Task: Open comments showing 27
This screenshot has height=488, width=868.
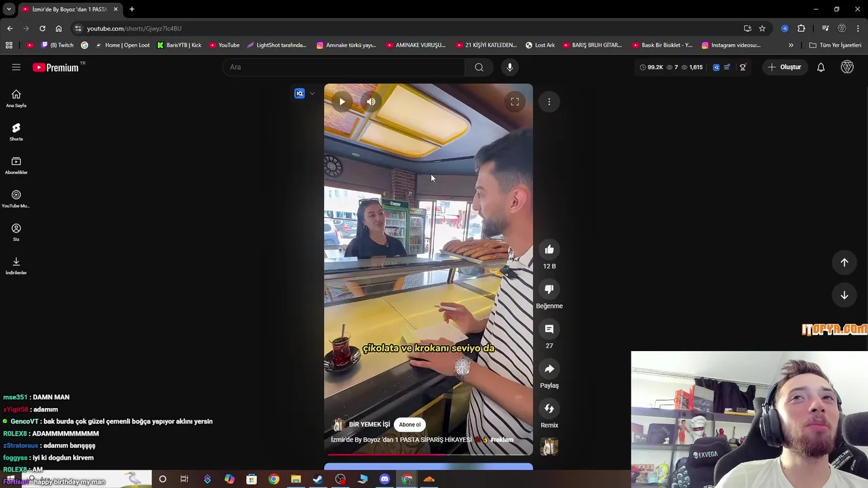Action: point(549,329)
